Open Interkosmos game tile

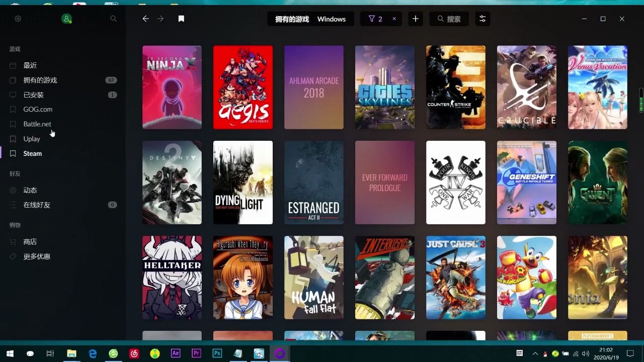pos(385,278)
